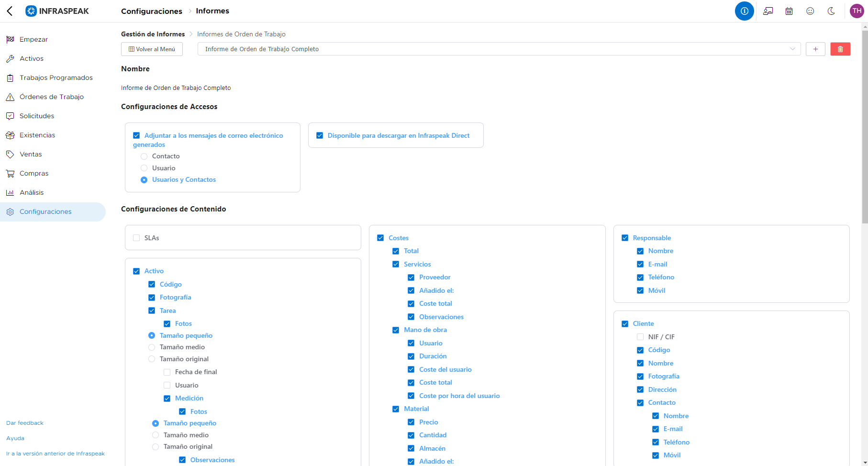Click the Infraspeak logo
Image resolution: width=868 pixels, height=466 pixels.
(x=57, y=11)
